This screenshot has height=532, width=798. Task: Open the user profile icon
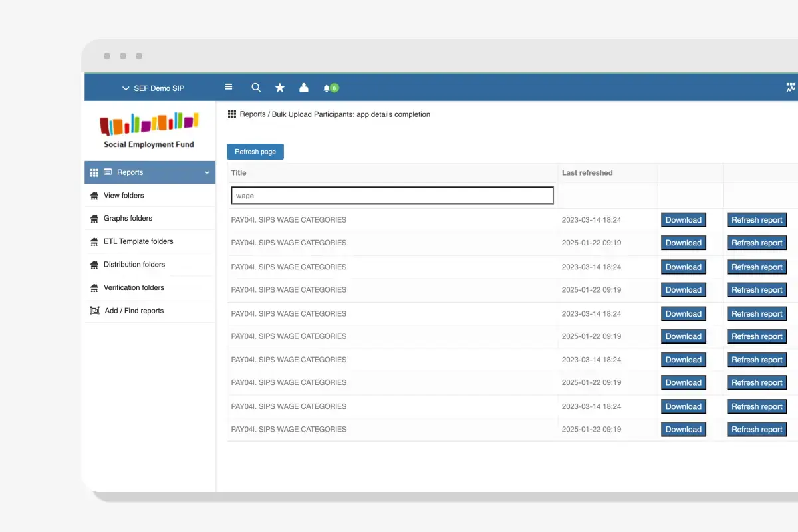(304, 88)
